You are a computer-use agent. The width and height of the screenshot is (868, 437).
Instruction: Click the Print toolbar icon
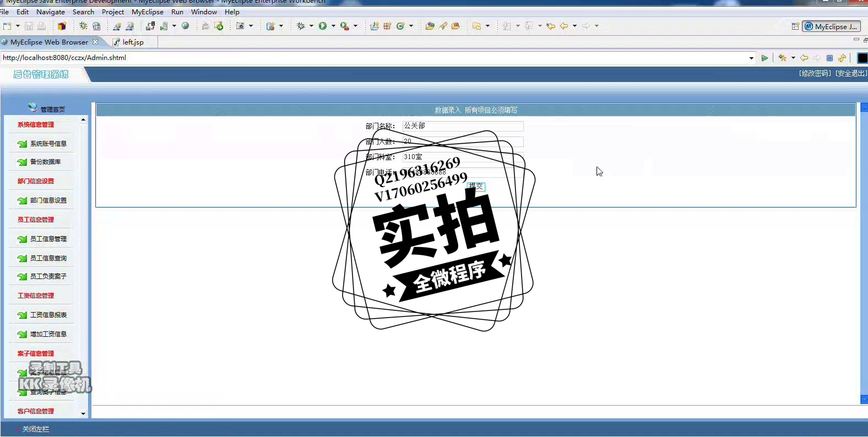(x=41, y=26)
